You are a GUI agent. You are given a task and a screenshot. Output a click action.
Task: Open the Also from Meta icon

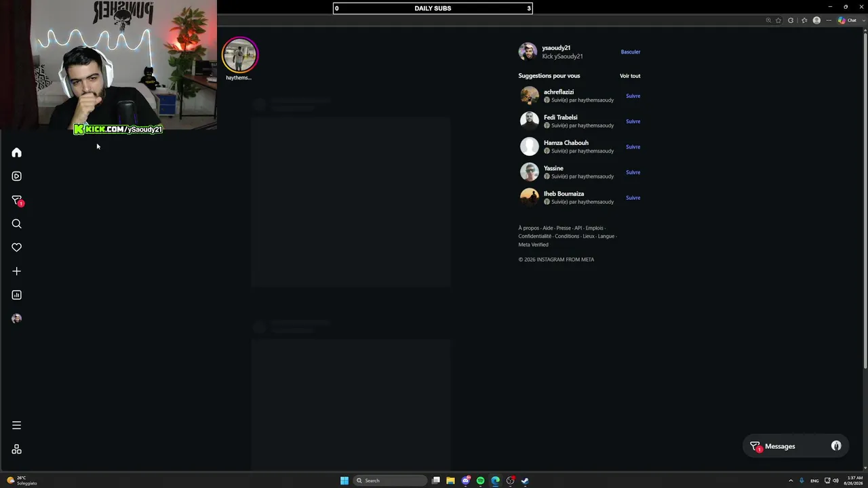tap(16, 449)
